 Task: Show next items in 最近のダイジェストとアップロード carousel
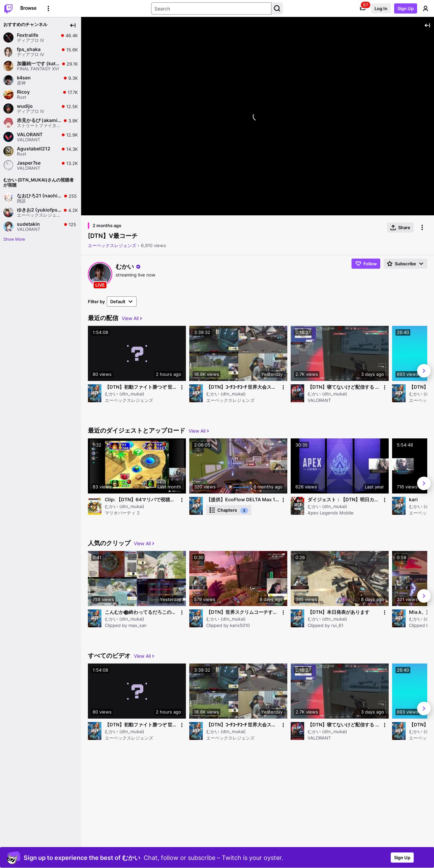coord(424,483)
